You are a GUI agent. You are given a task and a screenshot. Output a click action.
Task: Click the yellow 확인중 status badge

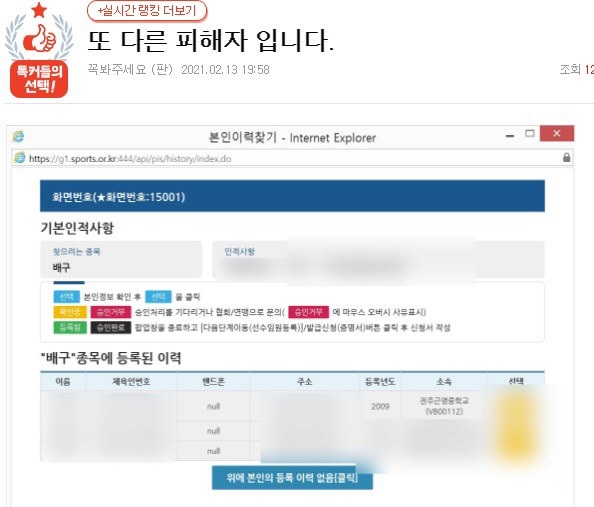pyautogui.click(x=70, y=312)
